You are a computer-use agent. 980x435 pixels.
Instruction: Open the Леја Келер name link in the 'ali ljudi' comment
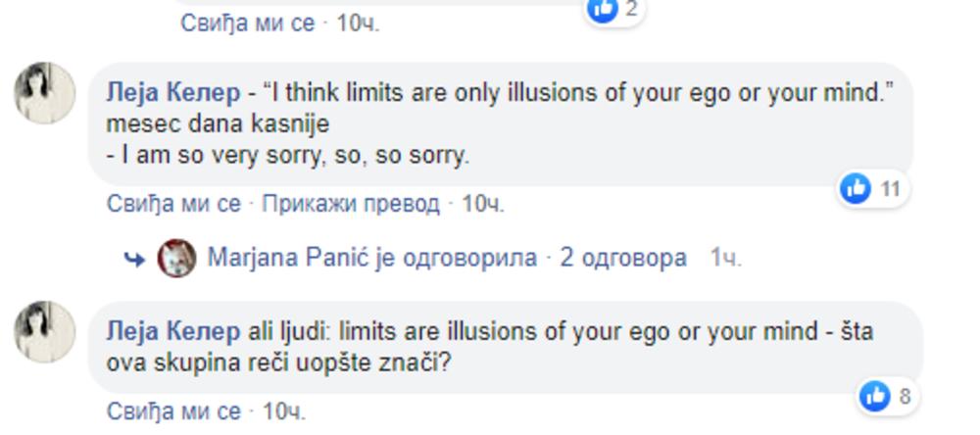(171, 331)
